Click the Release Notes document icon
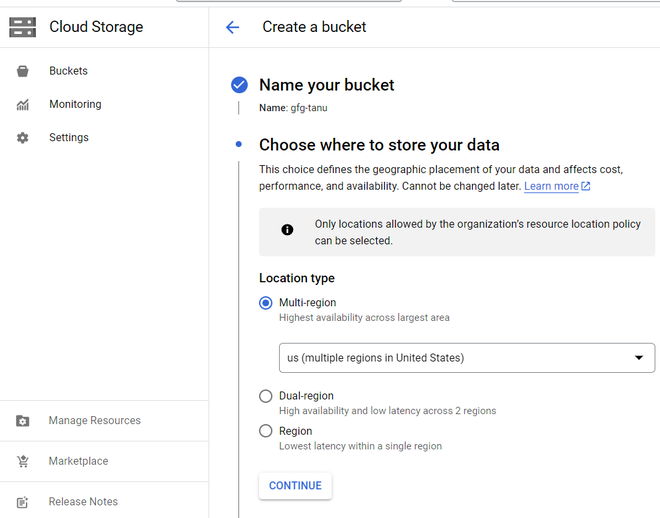 point(23,502)
